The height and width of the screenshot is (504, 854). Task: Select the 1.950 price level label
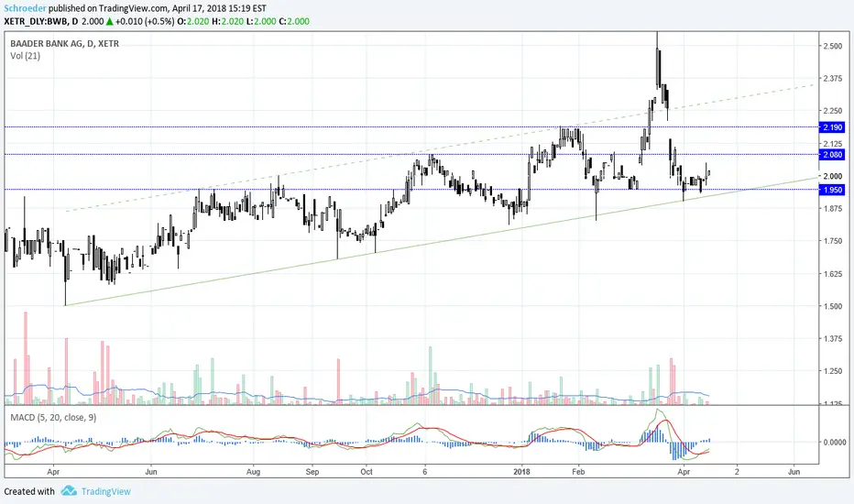pos(832,190)
